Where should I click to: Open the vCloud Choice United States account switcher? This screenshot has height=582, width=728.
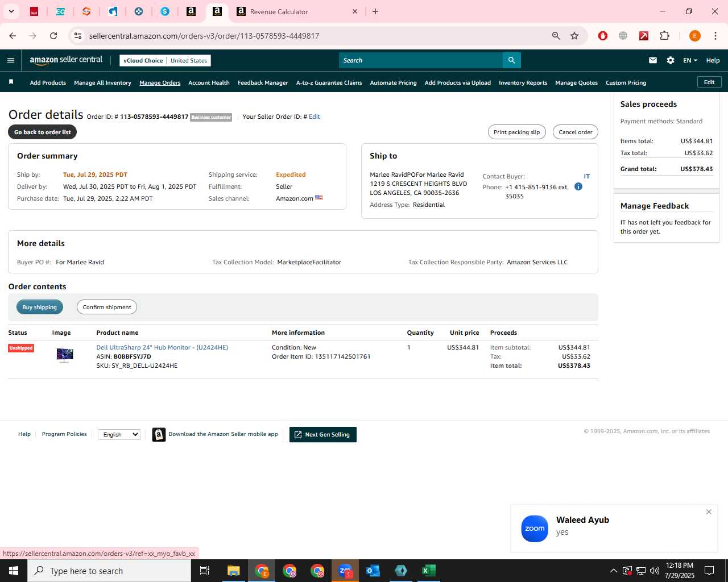click(x=165, y=60)
